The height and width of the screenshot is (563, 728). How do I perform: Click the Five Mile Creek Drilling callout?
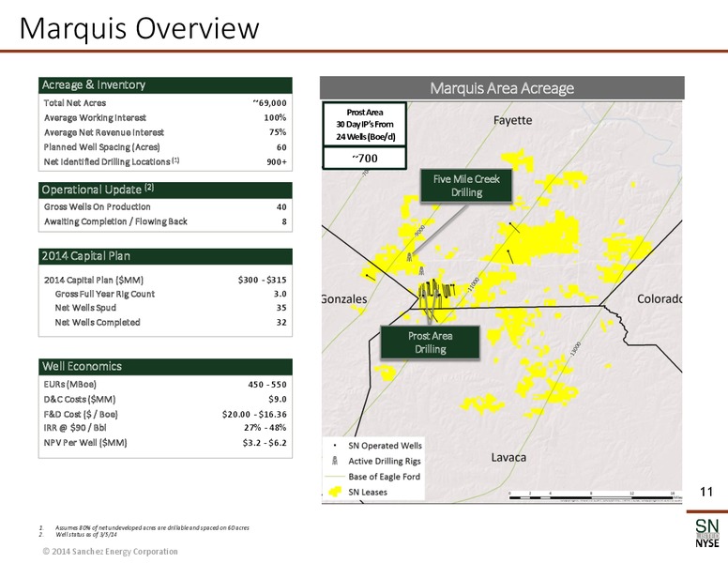(466, 186)
